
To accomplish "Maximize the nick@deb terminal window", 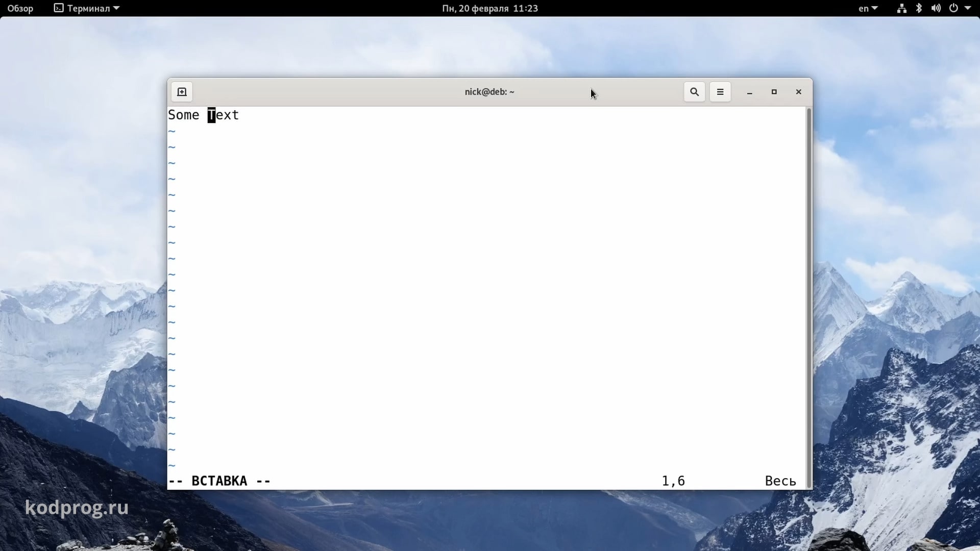I will [774, 92].
